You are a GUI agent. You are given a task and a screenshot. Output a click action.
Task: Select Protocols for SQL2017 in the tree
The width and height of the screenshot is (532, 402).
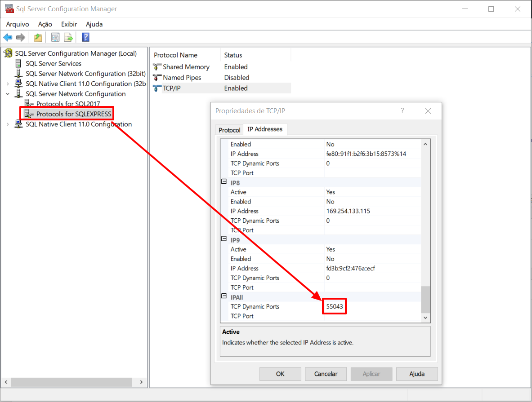pos(68,103)
